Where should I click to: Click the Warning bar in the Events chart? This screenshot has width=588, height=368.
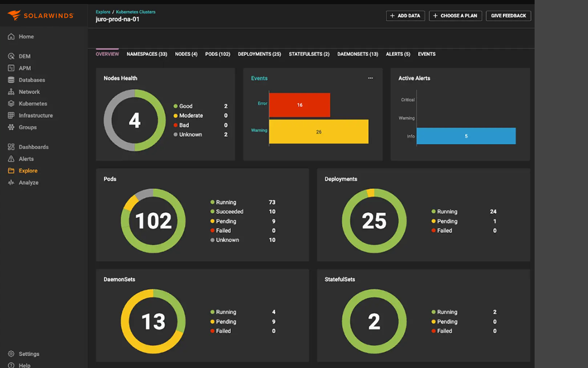click(x=319, y=132)
